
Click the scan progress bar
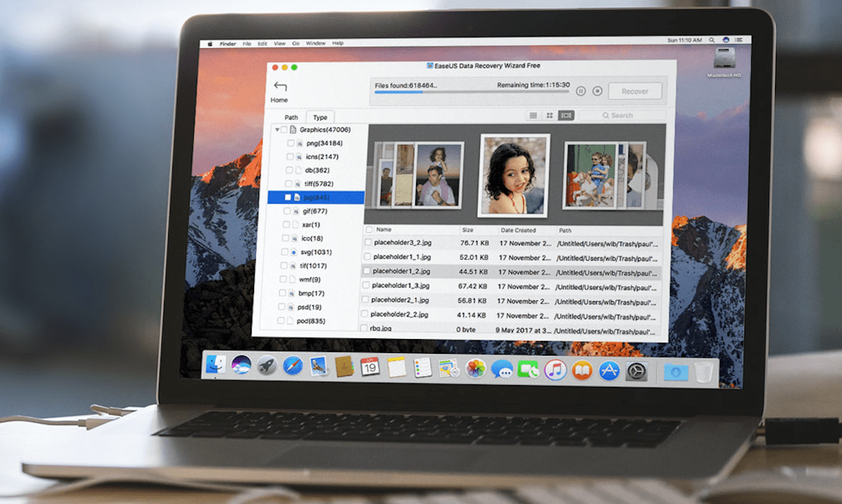(x=471, y=92)
